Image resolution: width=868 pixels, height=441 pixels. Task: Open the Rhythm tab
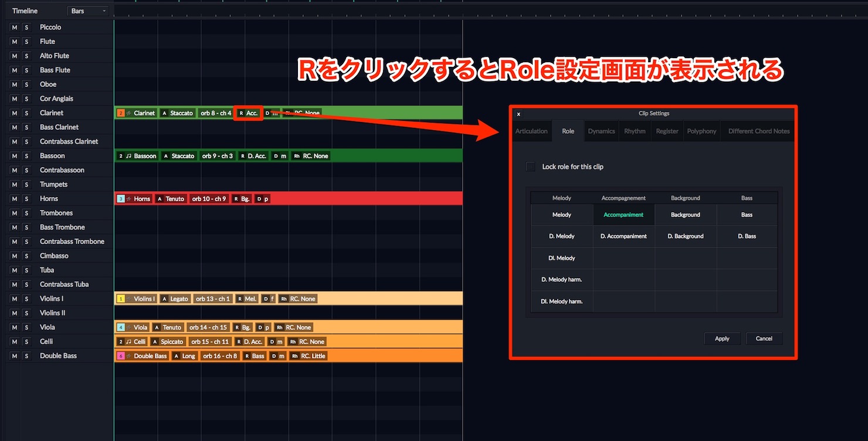coord(635,131)
